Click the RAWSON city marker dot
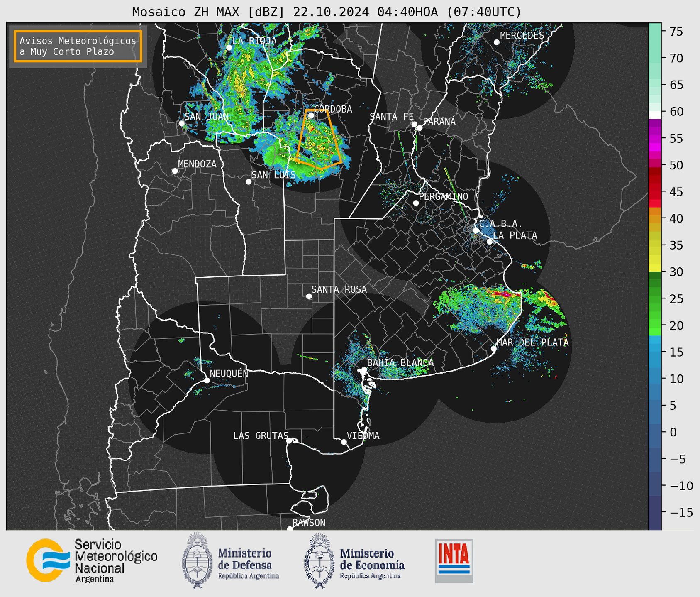700x597 pixels. coord(290,529)
